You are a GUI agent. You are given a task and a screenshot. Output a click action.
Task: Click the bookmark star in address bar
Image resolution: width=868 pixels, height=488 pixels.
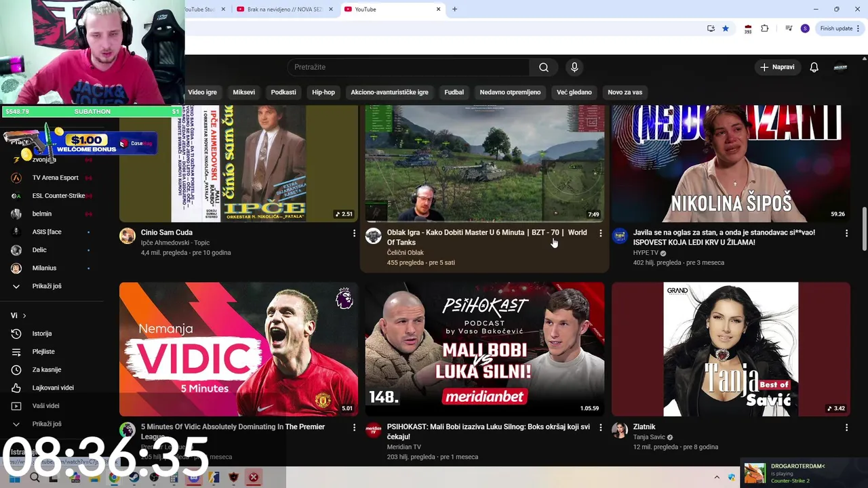726,28
